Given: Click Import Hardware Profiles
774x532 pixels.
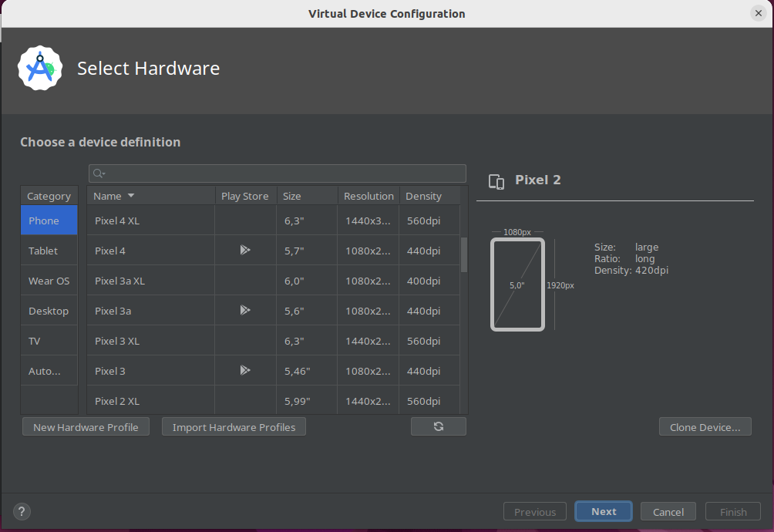Looking at the screenshot, I should pos(234,427).
